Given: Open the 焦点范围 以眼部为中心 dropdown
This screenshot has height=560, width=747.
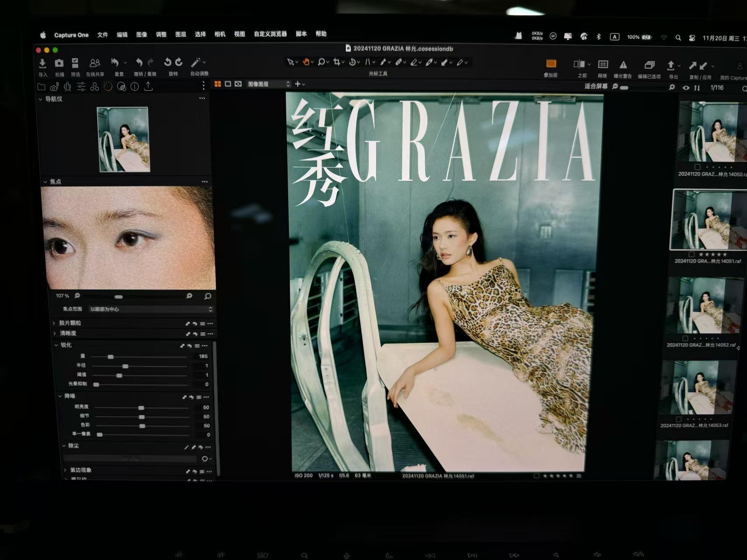Looking at the screenshot, I should (151, 309).
